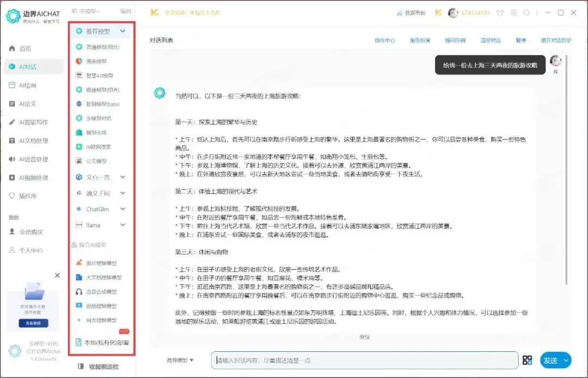
Task: Click the customer service headset icon
Action: click(526, 13)
